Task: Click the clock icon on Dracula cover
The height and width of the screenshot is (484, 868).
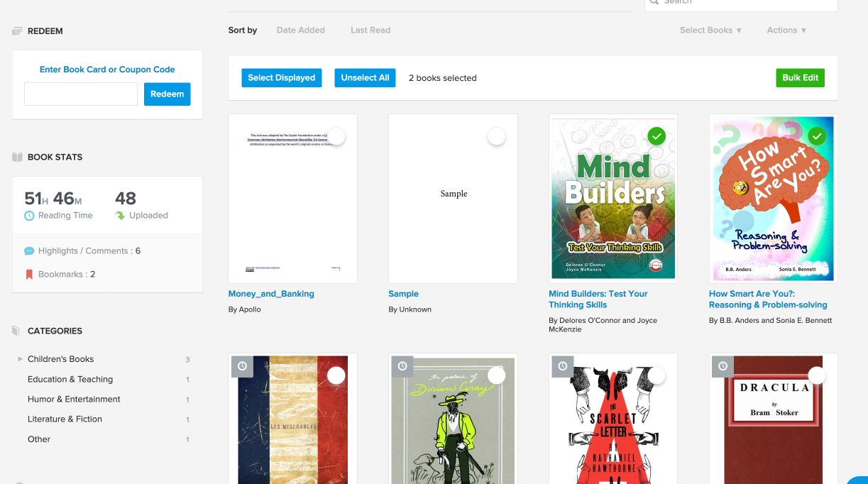Action: (x=723, y=366)
